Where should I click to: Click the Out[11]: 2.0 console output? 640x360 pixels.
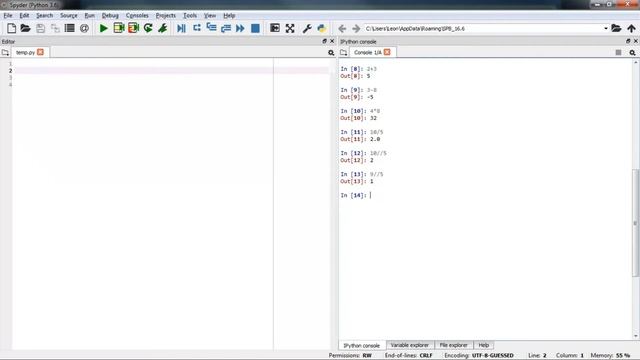pyautogui.click(x=360, y=139)
